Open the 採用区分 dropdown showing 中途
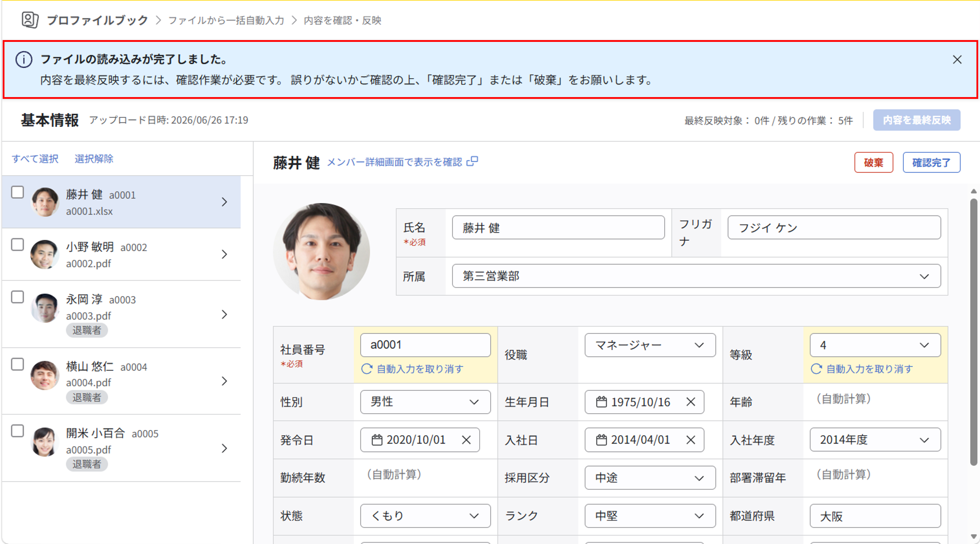980x544 pixels. (x=650, y=478)
